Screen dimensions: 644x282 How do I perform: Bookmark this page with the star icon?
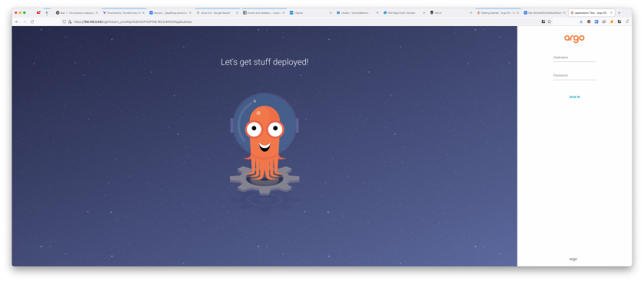click(x=549, y=21)
